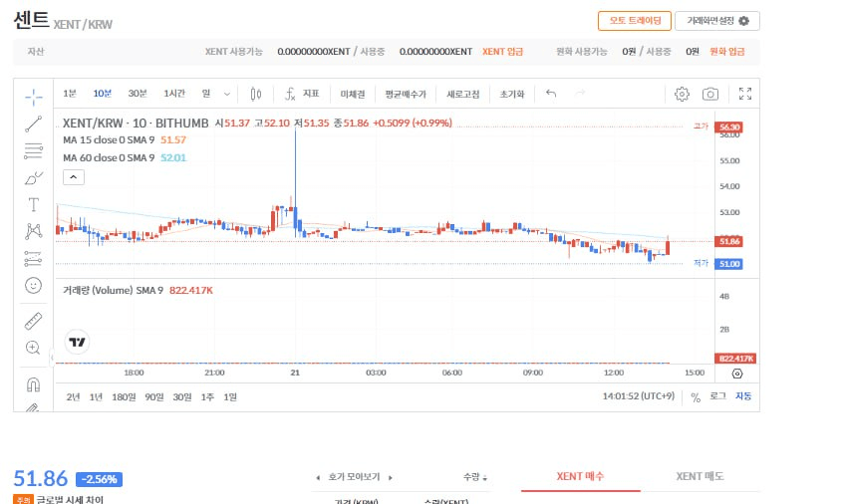The image size is (843, 504).
Task: Select the brush drawing tool
Action: pyautogui.click(x=33, y=178)
